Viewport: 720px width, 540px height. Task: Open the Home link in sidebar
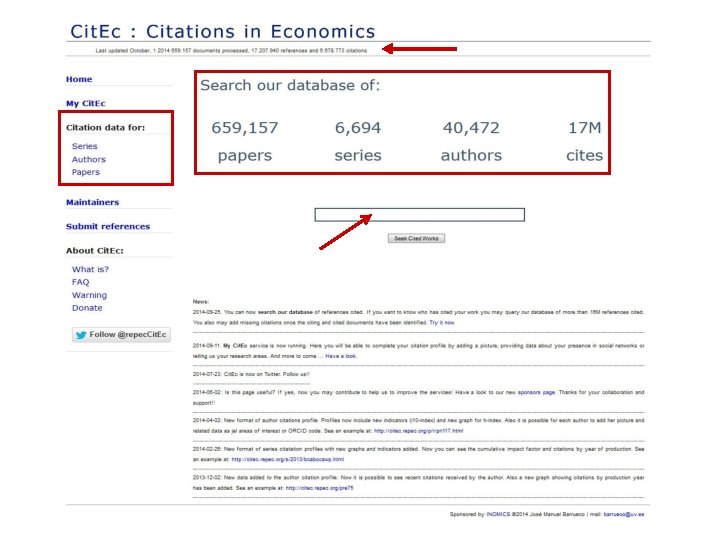coord(79,79)
